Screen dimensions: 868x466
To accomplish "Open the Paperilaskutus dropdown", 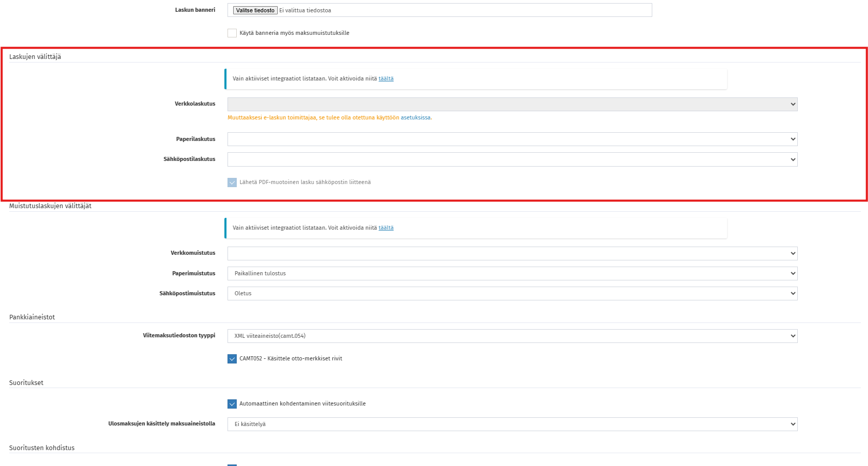I will pyautogui.click(x=512, y=139).
